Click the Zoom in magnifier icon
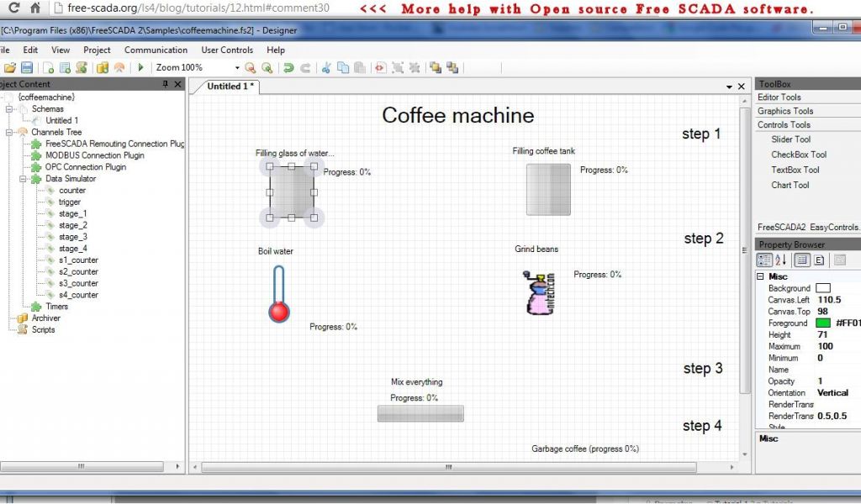The image size is (861, 504). tap(250, 67)
